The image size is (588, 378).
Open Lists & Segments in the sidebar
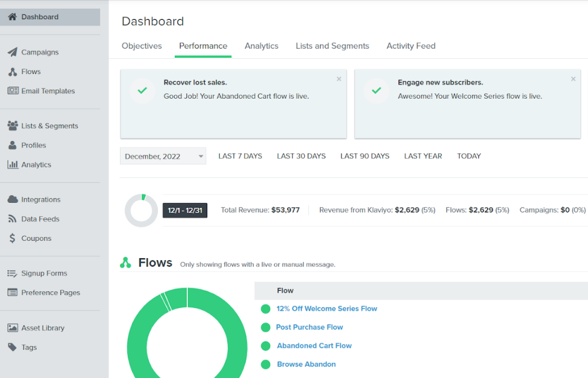pyautogui.click(x=49, y=126)
